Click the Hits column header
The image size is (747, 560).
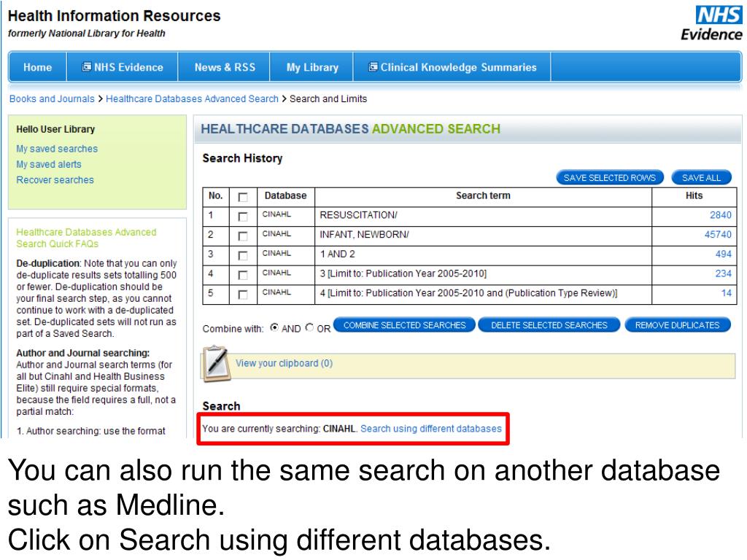click(694, 195)
